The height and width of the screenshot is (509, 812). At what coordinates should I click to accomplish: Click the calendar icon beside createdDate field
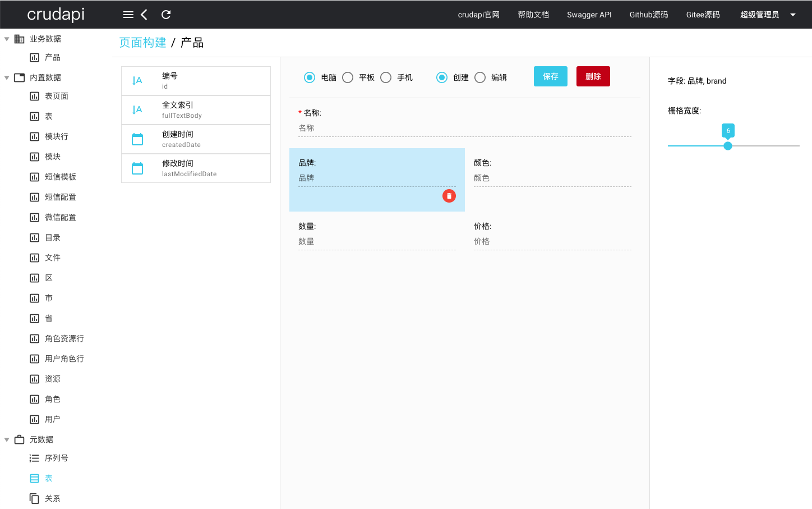[x=136, y=139]
